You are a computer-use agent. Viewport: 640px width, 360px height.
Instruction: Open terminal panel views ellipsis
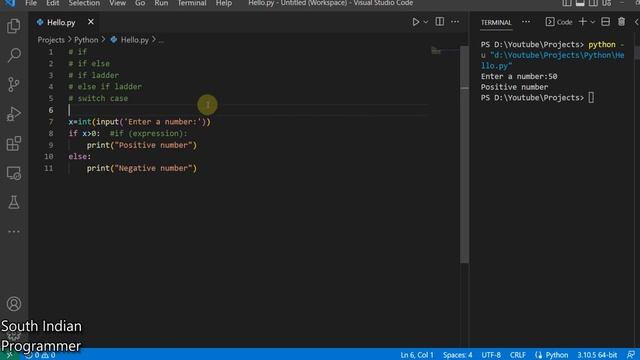[526, 22]
